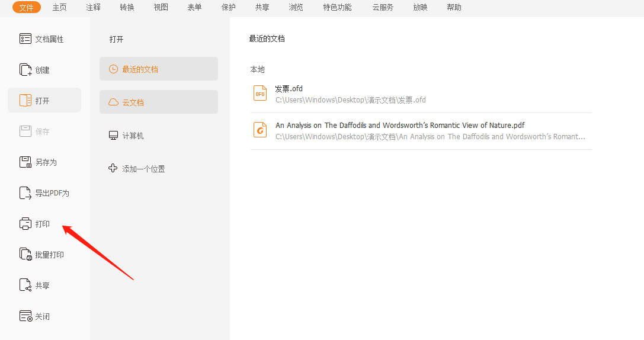Click the 打印 printer icon
Viewport: 644px width, 340px height.
(x=25, y=224)
